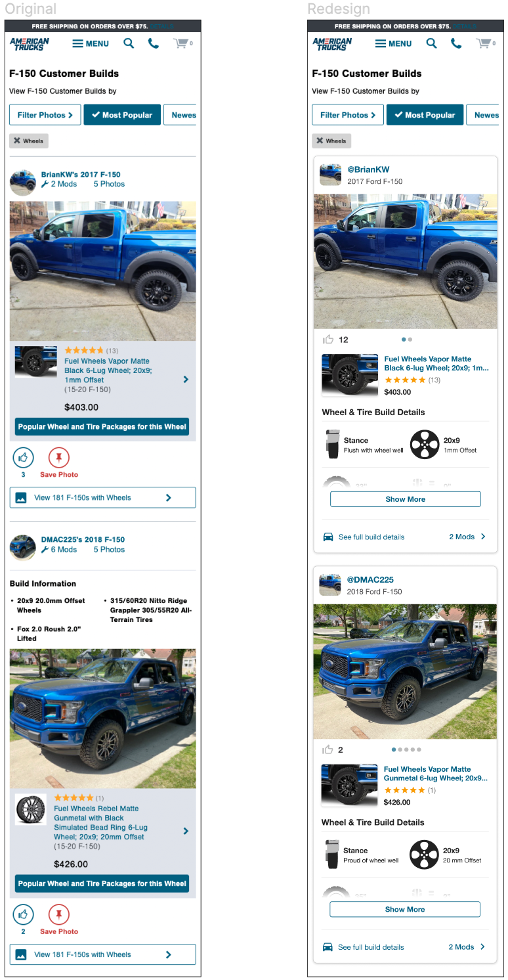This screenshot has width=508, height=980.
Task: Click first Show More button in Redesign
Action: coord(406,499)
